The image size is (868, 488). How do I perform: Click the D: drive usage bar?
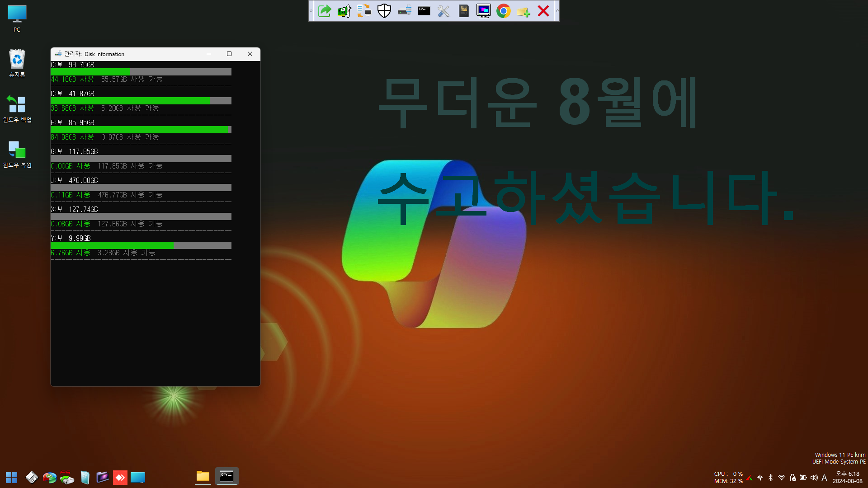[x=141, y=101]
